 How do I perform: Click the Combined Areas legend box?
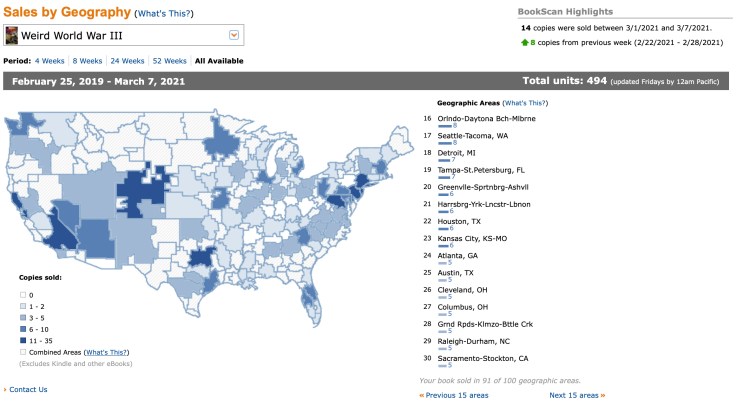[x=23, y=352]
